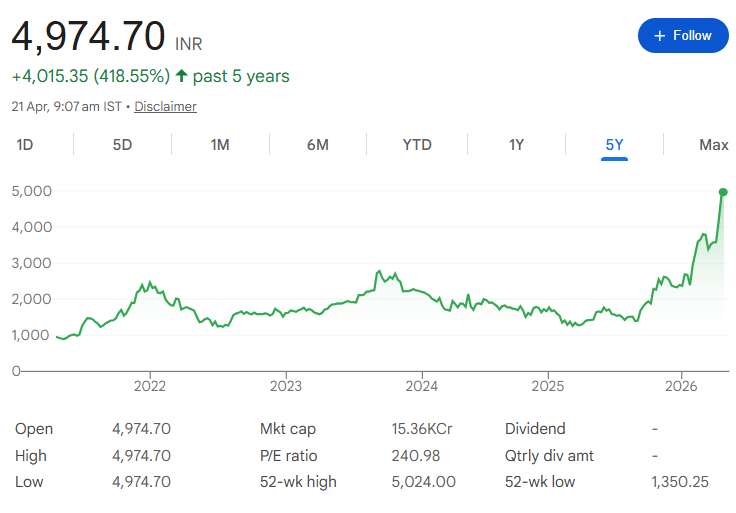Select the 1D time range tab

tap(25, 145)
